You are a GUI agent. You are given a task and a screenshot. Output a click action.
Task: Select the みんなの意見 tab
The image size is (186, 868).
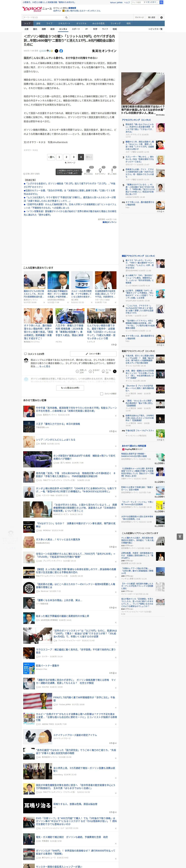(99, 24)
